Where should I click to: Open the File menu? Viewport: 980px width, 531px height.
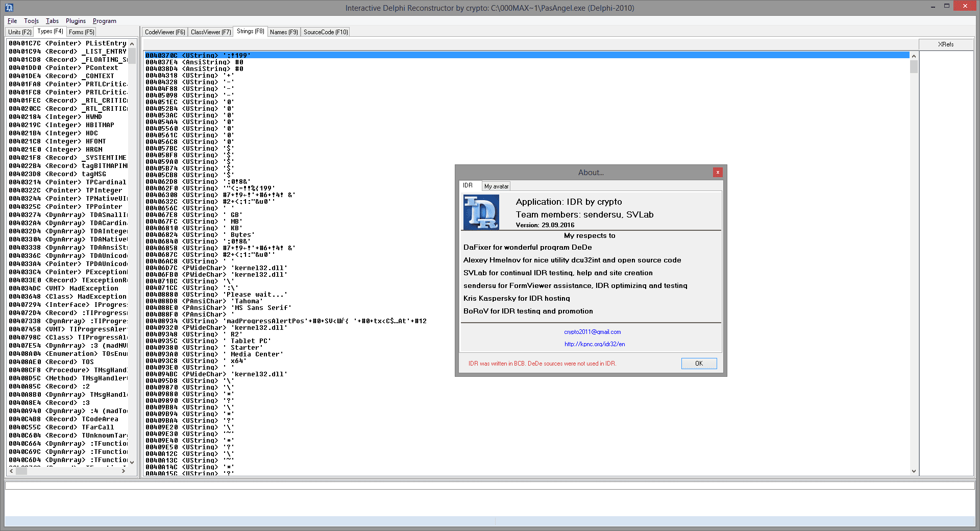click(12, 21)
